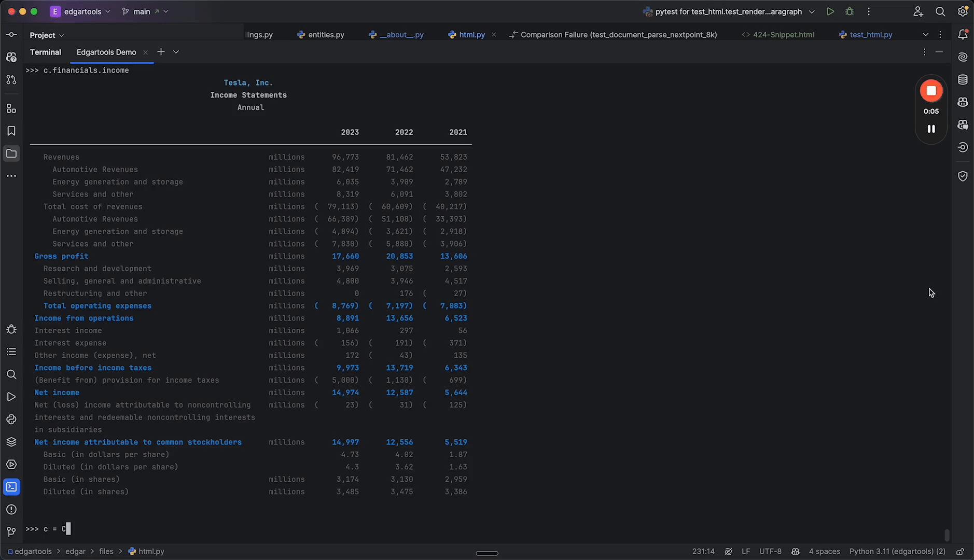Start debugging with the bug icon

[849, 11]
